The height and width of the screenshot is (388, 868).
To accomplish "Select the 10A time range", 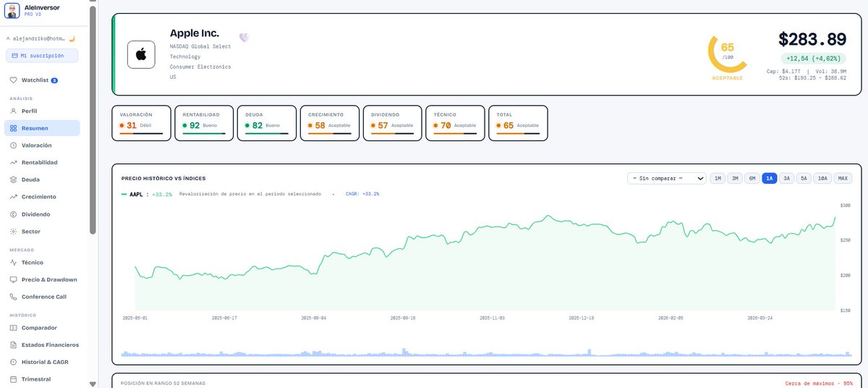I will click(x=822, y=178).
